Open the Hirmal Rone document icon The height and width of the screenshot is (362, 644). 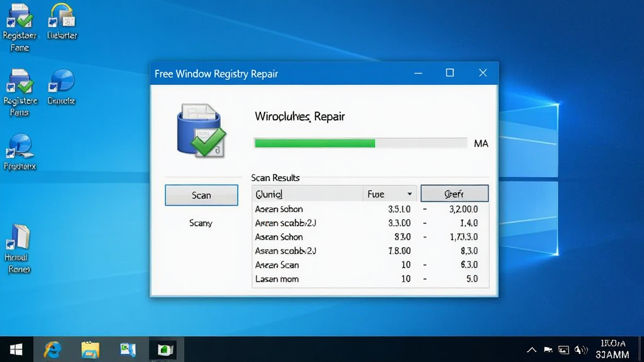click(x=18, y=248)
